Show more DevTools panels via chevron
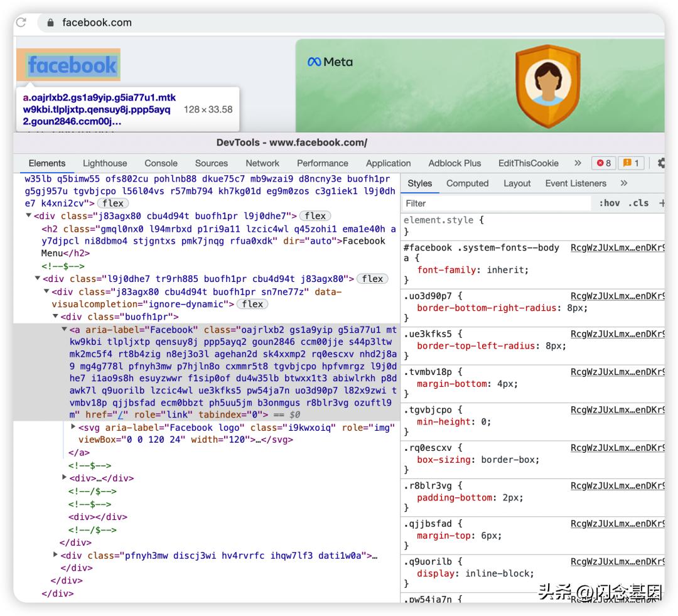This screenshot has width=678, height=616. (578, 163)
